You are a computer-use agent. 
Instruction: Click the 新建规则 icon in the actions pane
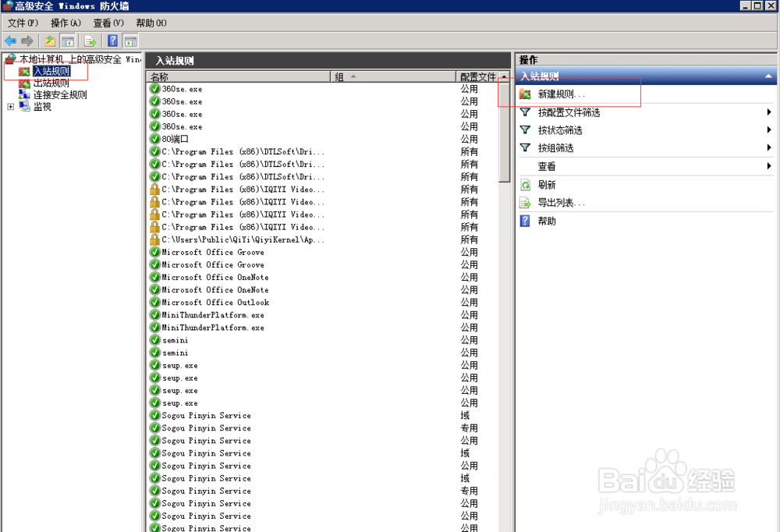click(525, 94)
